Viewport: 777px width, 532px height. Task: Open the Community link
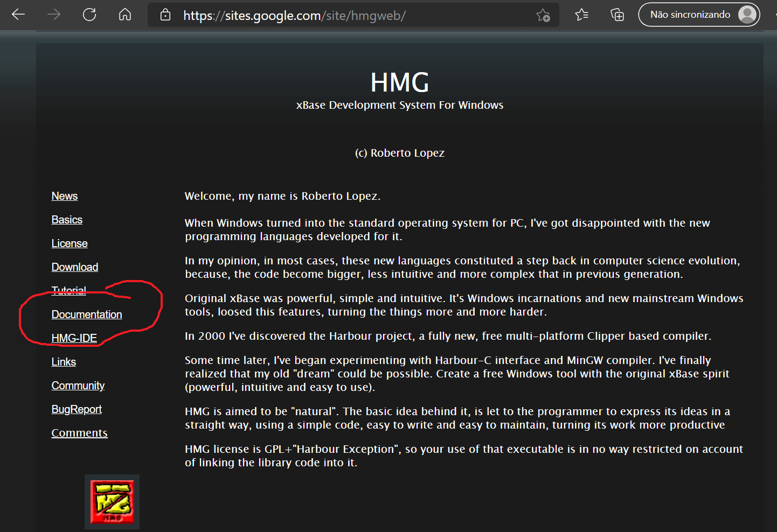point(78,386)
